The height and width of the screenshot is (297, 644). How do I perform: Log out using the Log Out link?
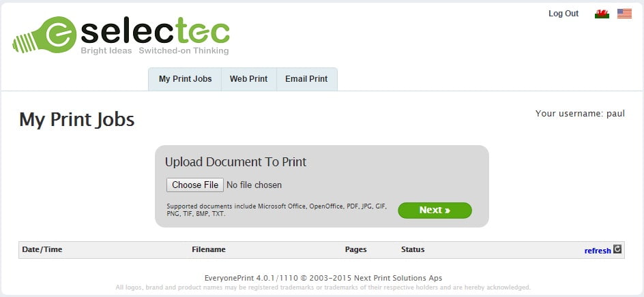click(x=563, y=14)
